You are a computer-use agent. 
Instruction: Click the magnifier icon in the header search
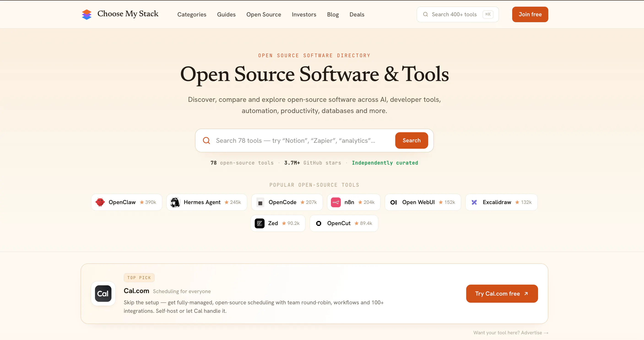tap(425, 14)
